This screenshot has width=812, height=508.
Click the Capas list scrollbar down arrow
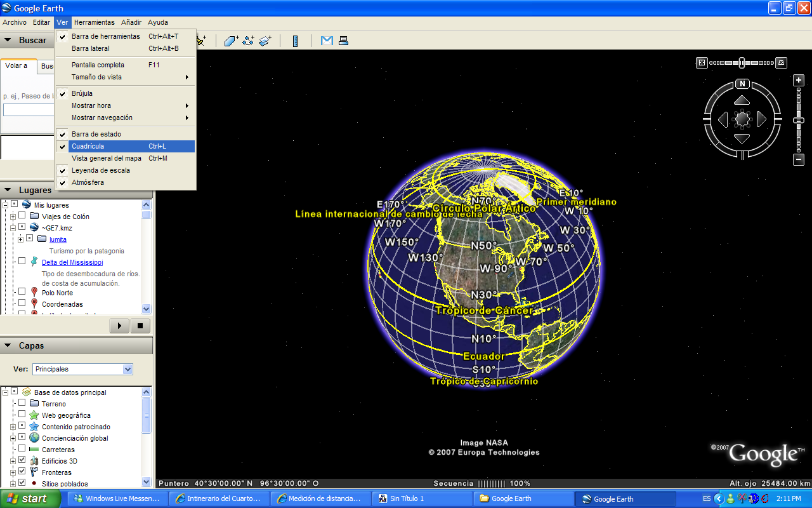[147, 482]
